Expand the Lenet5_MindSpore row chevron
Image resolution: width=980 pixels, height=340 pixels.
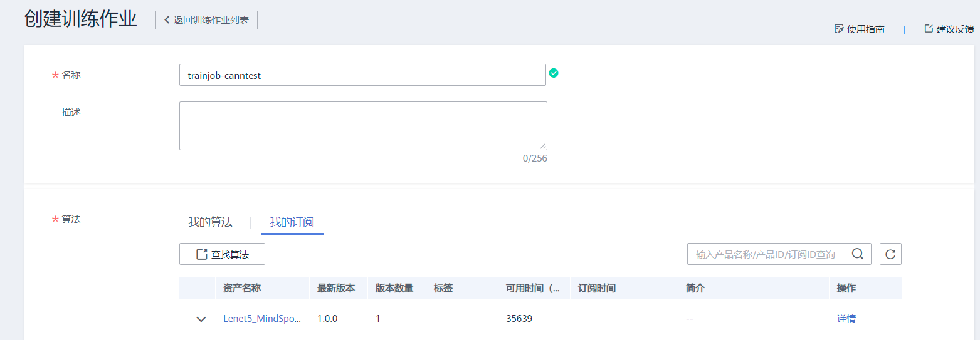pos(201,319)
